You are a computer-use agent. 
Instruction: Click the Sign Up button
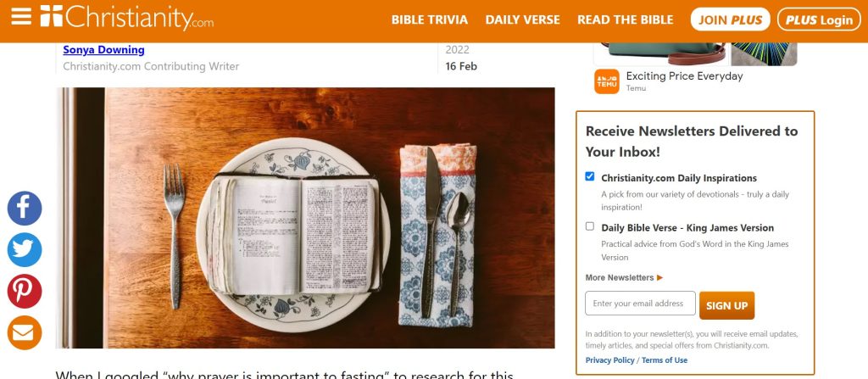(726, 305)
